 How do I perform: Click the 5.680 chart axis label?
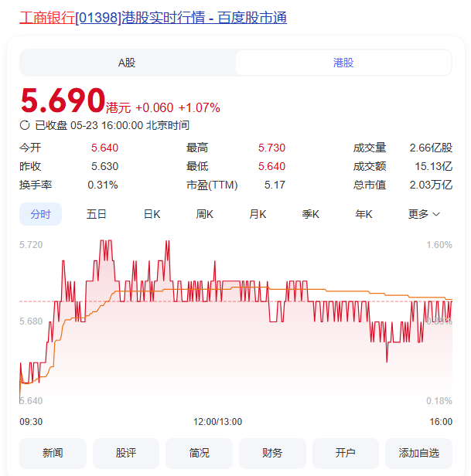[31, 321]
